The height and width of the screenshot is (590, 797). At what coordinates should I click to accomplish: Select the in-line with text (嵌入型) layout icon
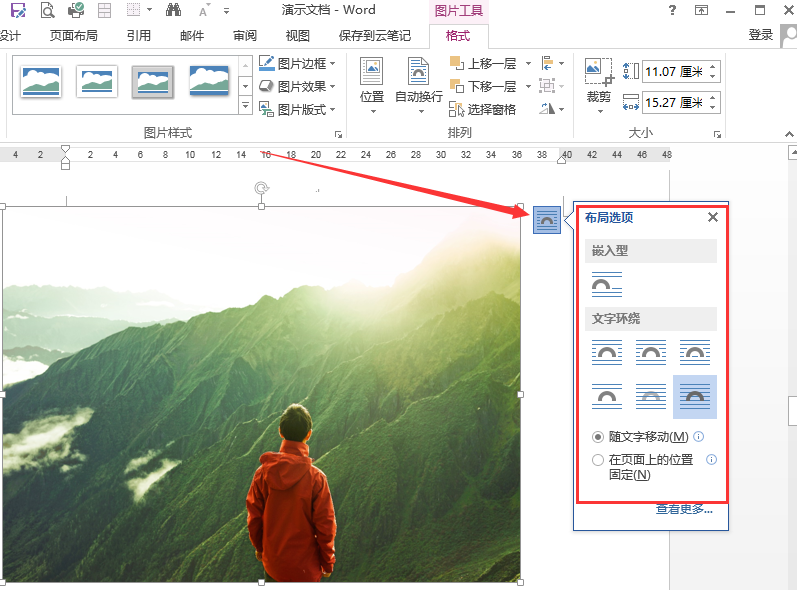(607, 284)
